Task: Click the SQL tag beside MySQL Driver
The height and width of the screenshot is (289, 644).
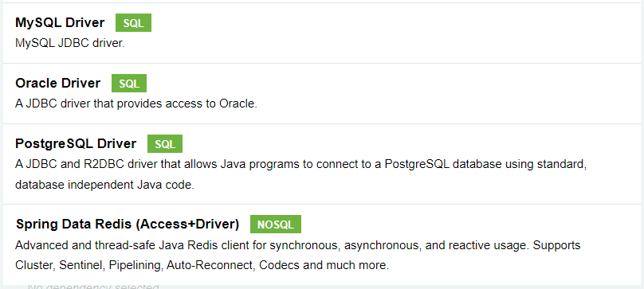Action: pyautogui.click(x=133, y=22)
